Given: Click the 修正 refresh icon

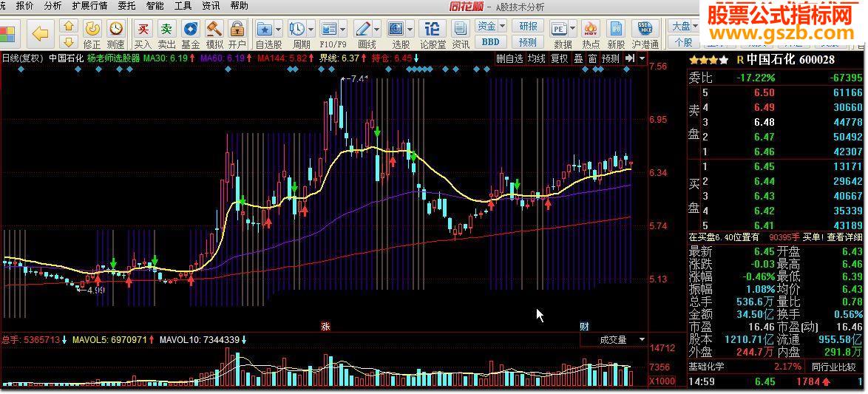Looking at the screenshot, I should (x=92, y=28).
